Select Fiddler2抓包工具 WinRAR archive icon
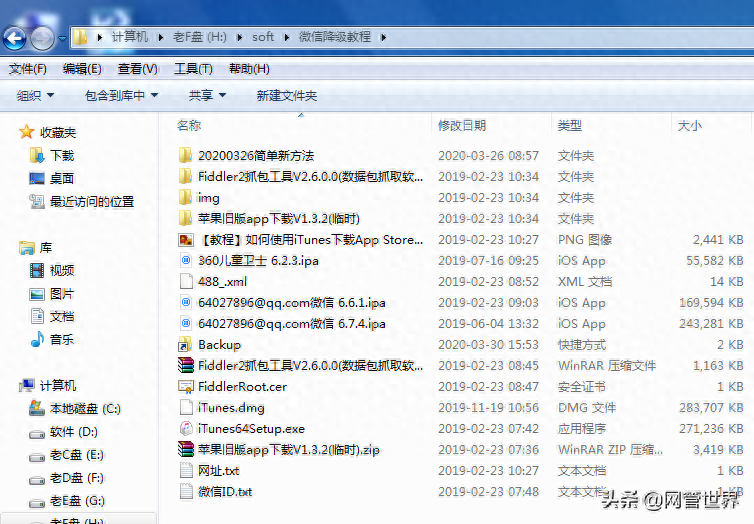The width and height of the screenshot is (754, 524). point(186,365)
